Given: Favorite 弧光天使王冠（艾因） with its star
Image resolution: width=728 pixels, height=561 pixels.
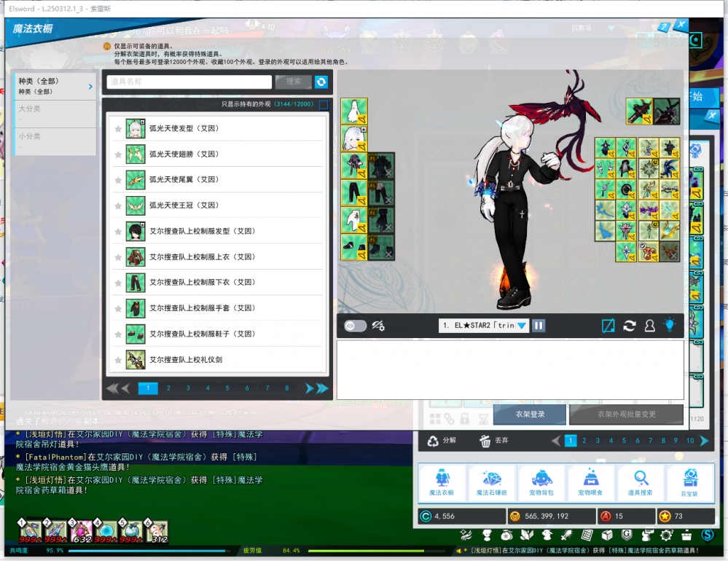Looking at the screenshot, I should click(118, 205).
